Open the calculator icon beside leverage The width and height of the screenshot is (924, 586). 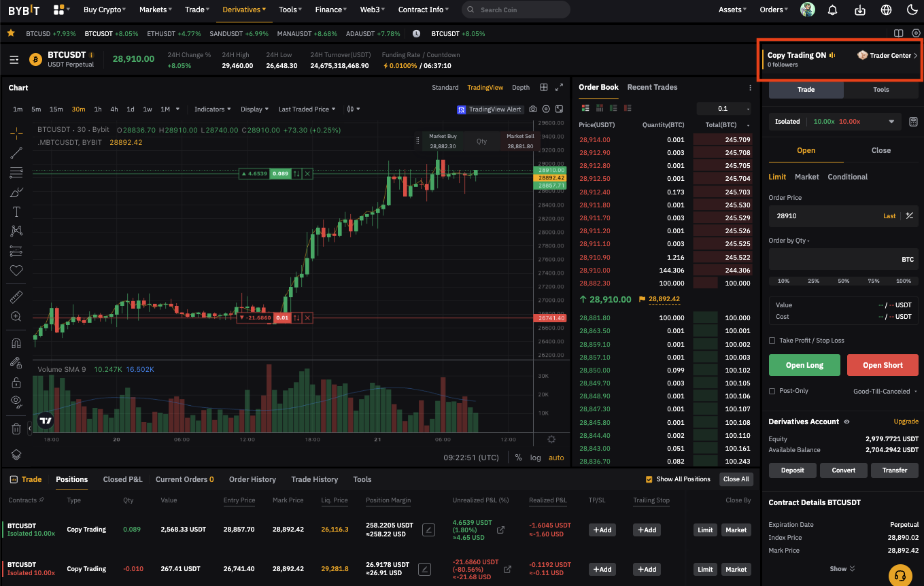[x=914, y=122]
